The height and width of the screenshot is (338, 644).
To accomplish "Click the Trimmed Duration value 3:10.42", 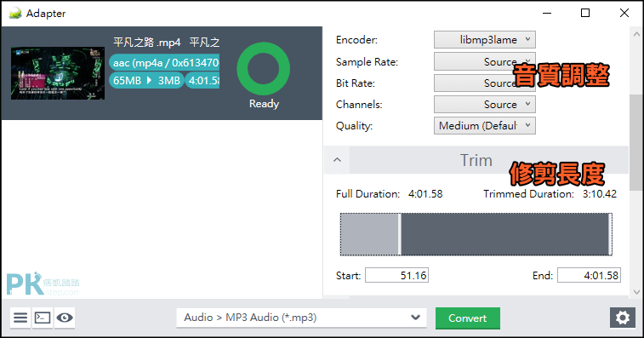I will click(599, 194).
